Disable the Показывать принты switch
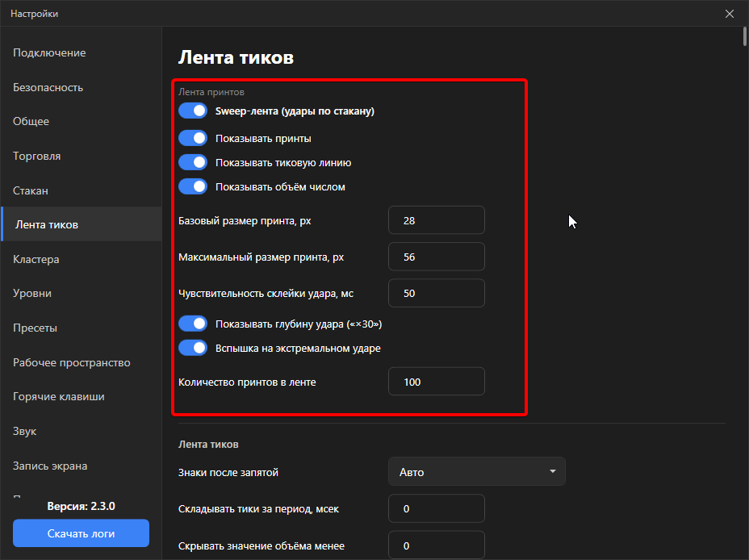 (193, 138)
